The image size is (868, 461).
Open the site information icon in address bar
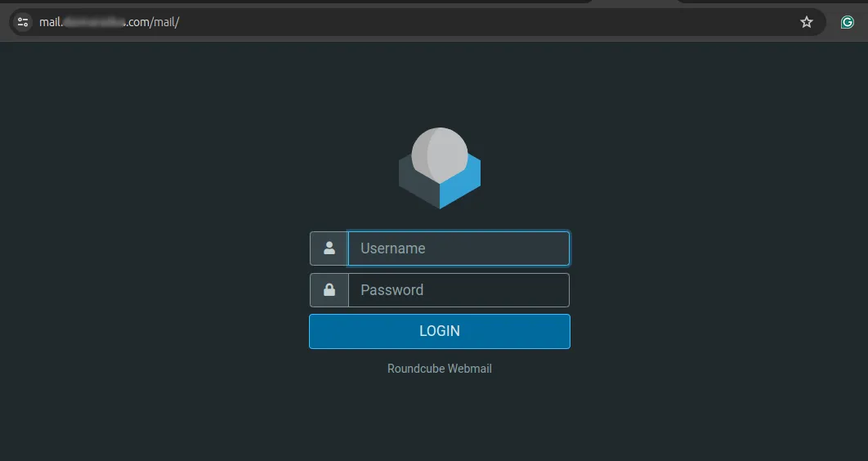(x=23, y=22)
